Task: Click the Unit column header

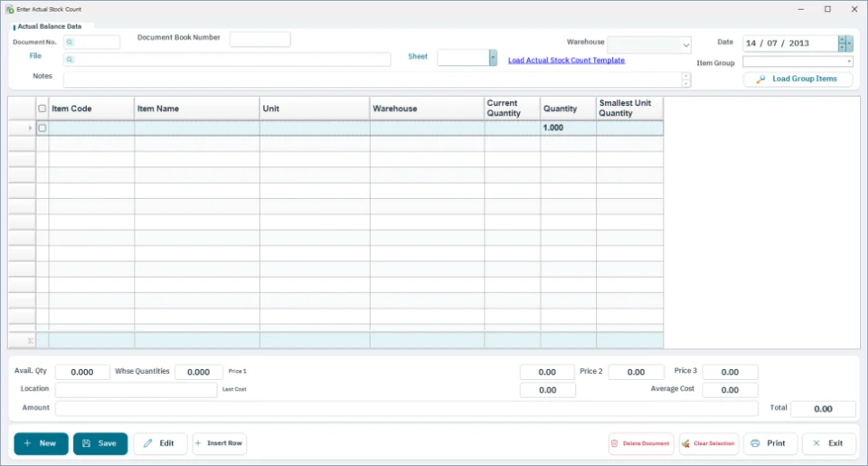Action: [x=315, y=109]
